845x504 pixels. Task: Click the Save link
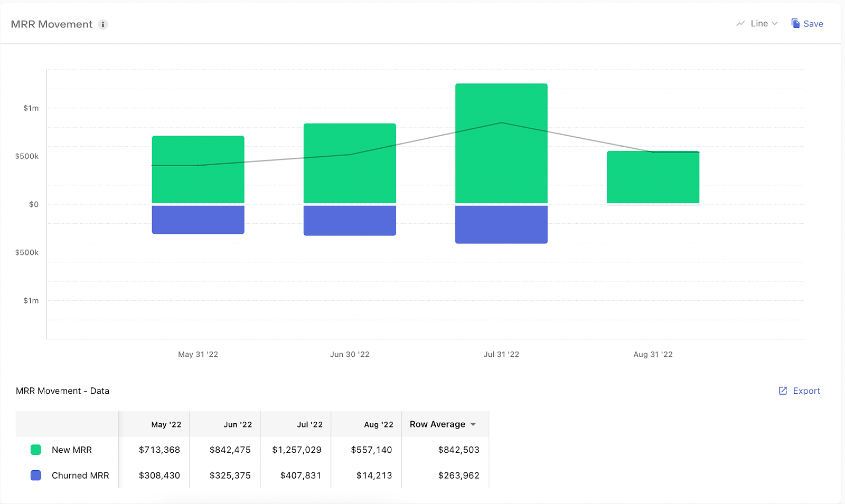tap(807, 24)
